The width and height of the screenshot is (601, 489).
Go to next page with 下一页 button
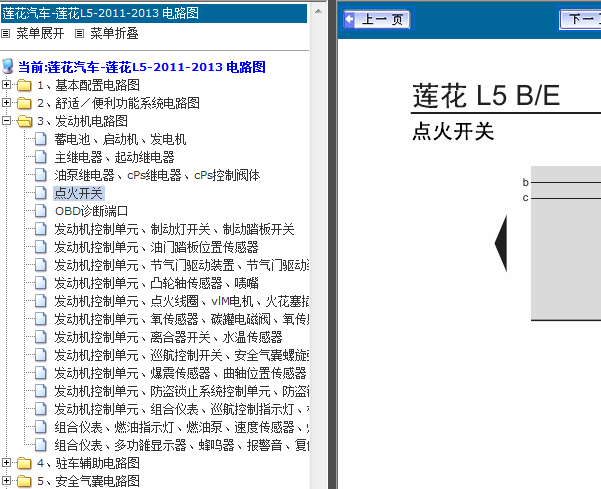pyautogui.click(x=580, y=19)
